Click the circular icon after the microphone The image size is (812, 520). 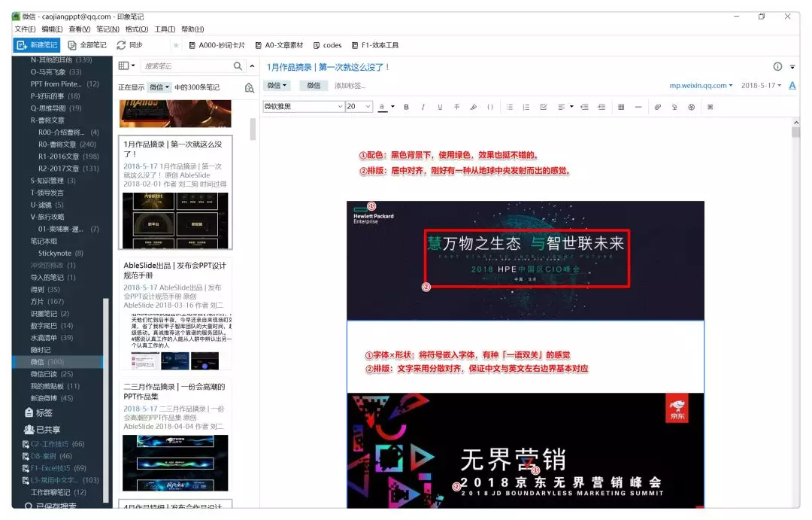[x=692, y=107]
